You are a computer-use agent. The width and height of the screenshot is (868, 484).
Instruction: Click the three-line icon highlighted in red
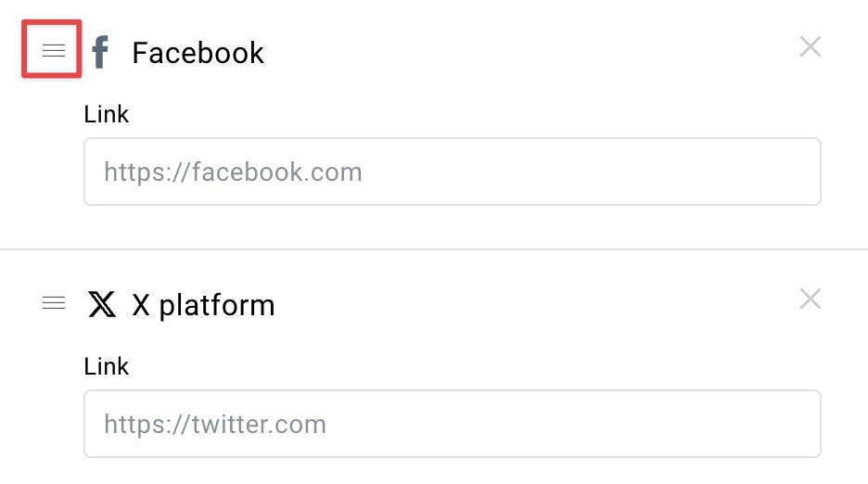54,50
